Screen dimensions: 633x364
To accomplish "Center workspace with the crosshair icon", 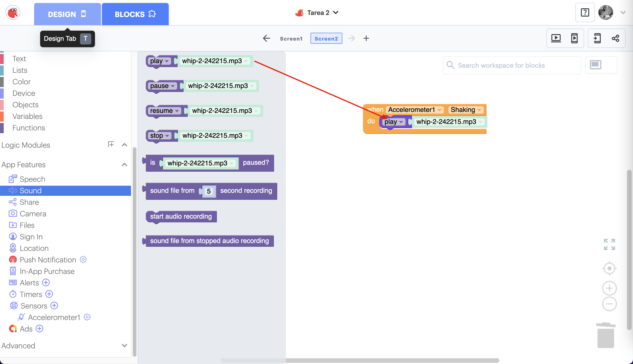I will point(609,268).
